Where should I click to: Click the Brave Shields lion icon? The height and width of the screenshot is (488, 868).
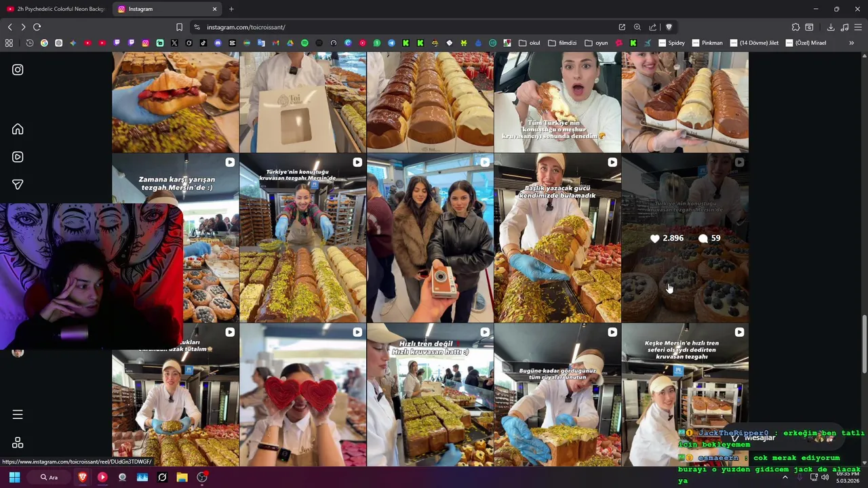(x=669, y=27)
